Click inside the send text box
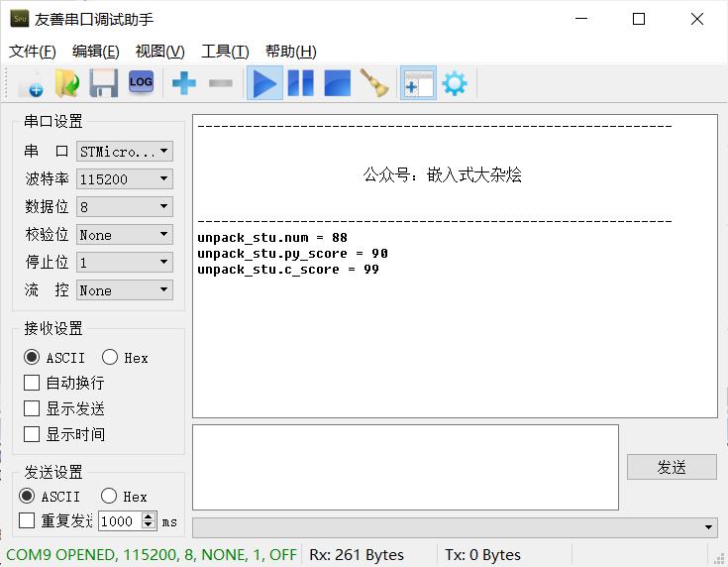728x567 pixels. point(405,467)
